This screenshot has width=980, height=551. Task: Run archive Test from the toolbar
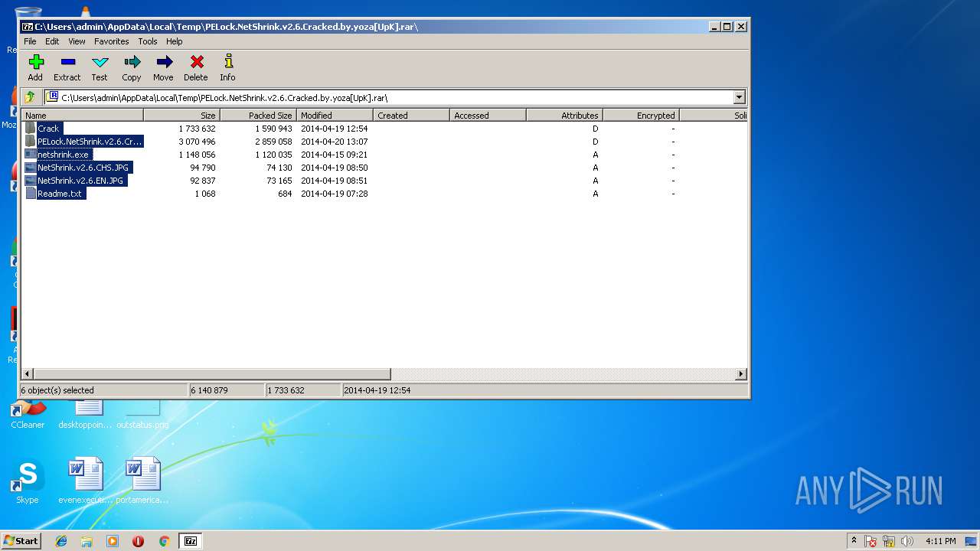pyautogui.click(x=100, y=67)
